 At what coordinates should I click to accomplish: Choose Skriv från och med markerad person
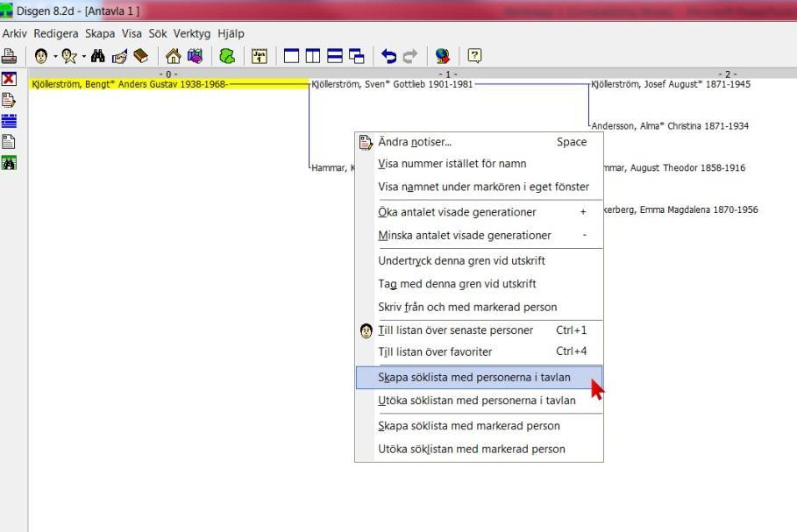click(479, 308)
